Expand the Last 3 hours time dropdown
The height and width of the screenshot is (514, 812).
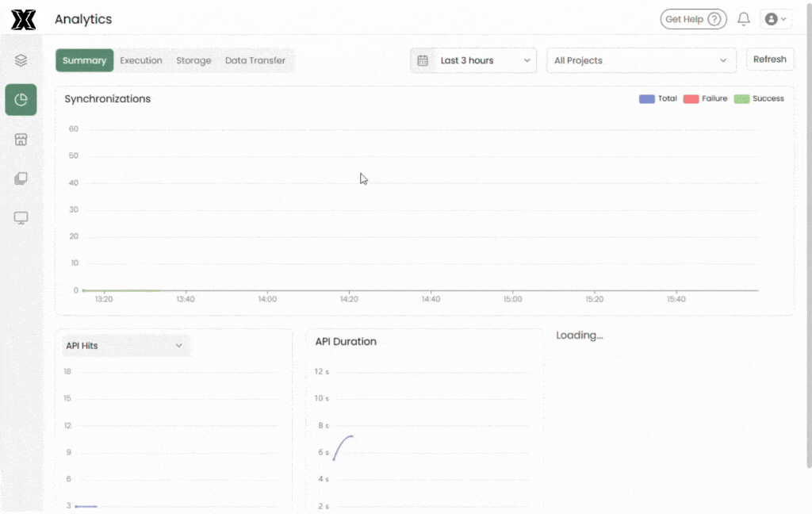point(485,60)
